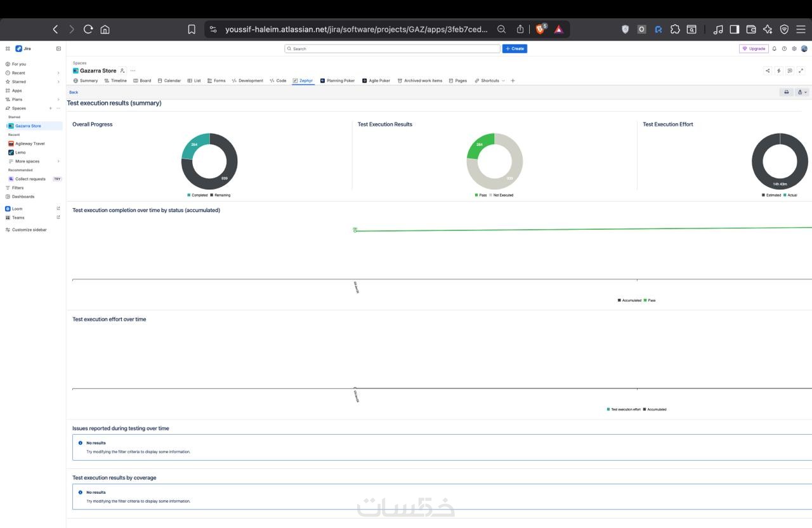Add people icon next to Gazarra Store
Image resolution: width=812 pixels, height=528 pixels.
pos(122,70)
